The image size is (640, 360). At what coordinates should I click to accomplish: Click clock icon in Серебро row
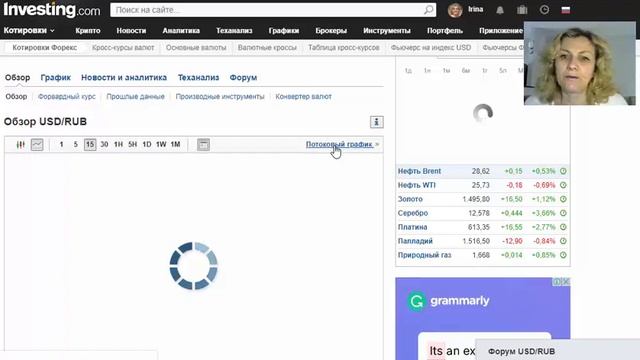563,213
